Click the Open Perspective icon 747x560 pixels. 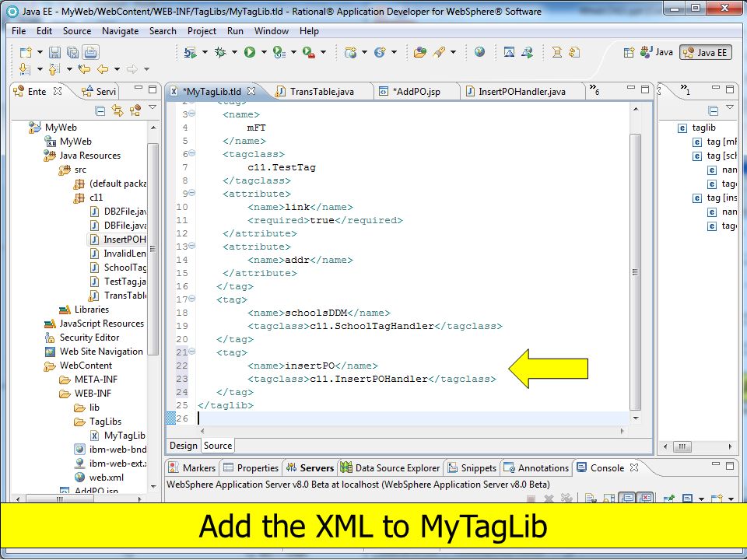point(629,52)
